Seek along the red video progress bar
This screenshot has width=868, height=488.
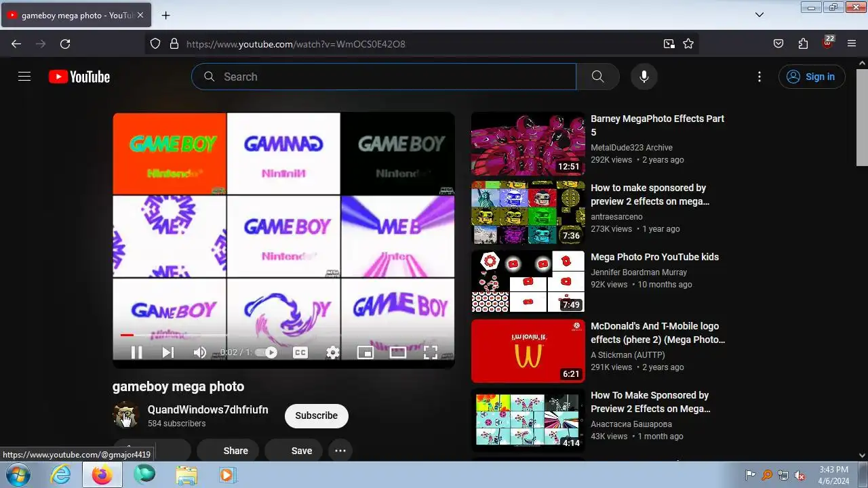click(x=283, y=335)
